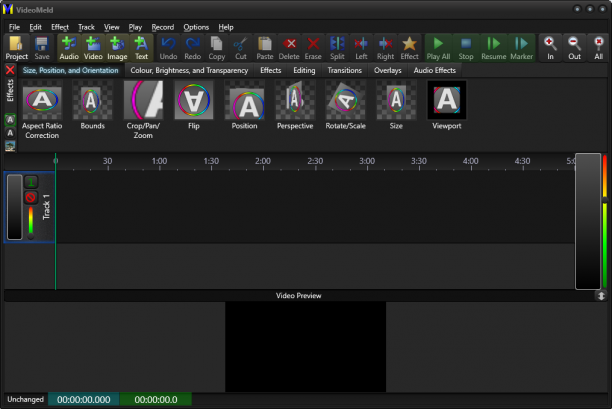This screenshot has width=612, height=409.
Task: Select the Size effect
Action: pos(396,105)
